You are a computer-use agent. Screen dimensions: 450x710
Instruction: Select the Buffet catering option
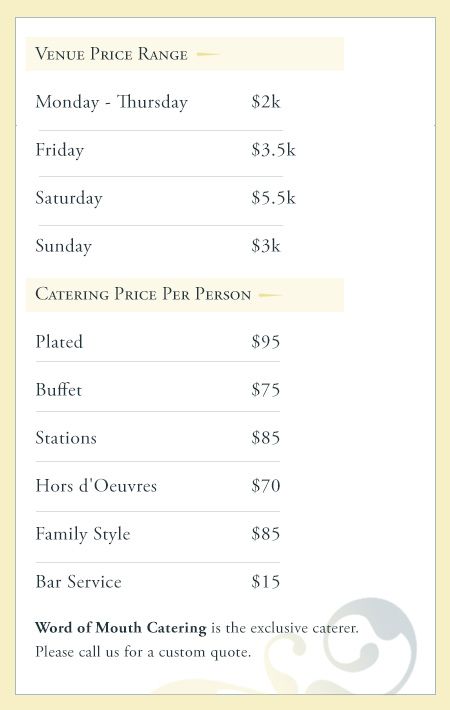(59, 389)
